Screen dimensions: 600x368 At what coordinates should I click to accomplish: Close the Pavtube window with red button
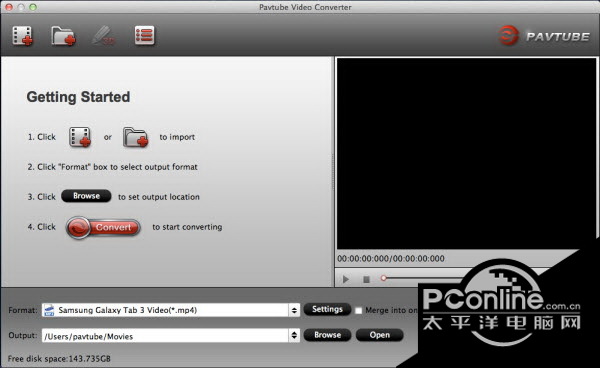(x=9, y=7)
